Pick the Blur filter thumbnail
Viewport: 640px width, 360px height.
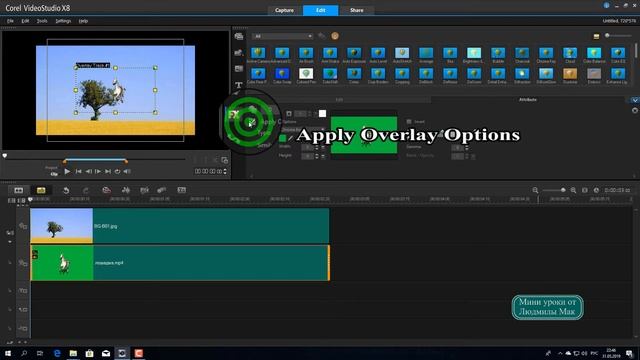click(450, 53)
